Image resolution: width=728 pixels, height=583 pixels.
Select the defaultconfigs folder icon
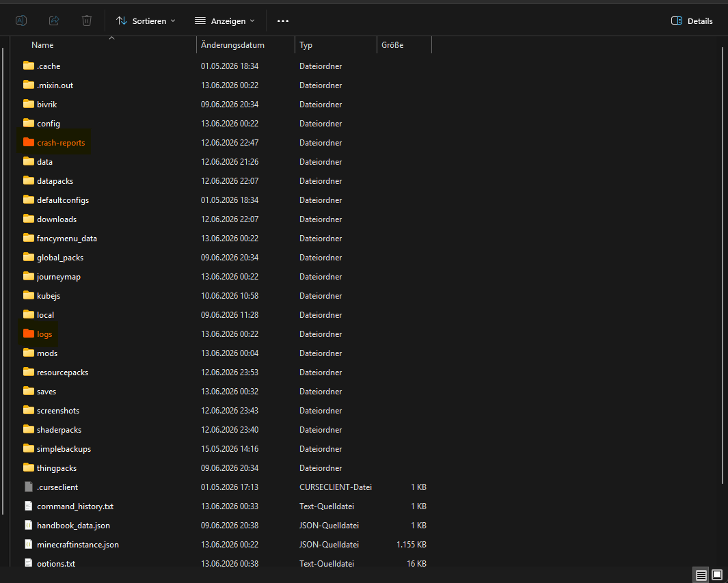pyautogui.click(x=29, y=200)
